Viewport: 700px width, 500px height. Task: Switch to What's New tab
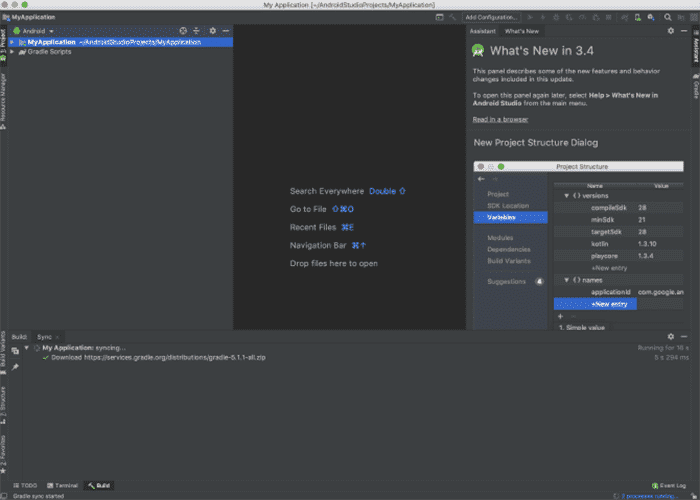521,31
